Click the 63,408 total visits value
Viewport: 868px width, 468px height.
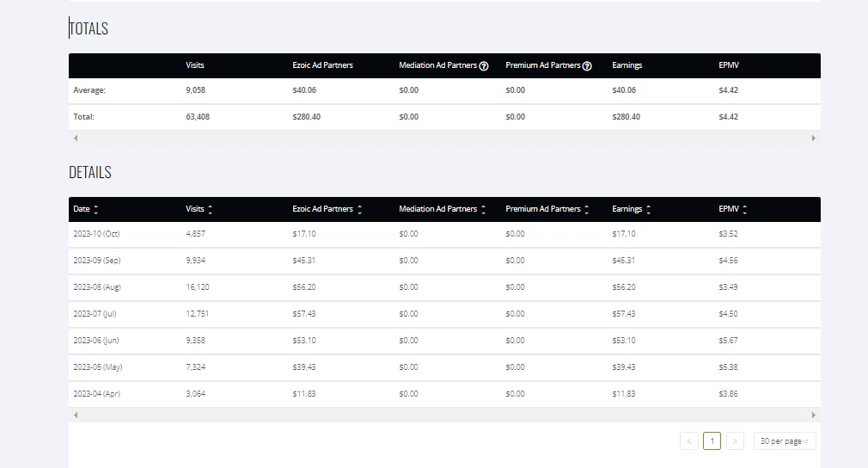pos(198,116)
